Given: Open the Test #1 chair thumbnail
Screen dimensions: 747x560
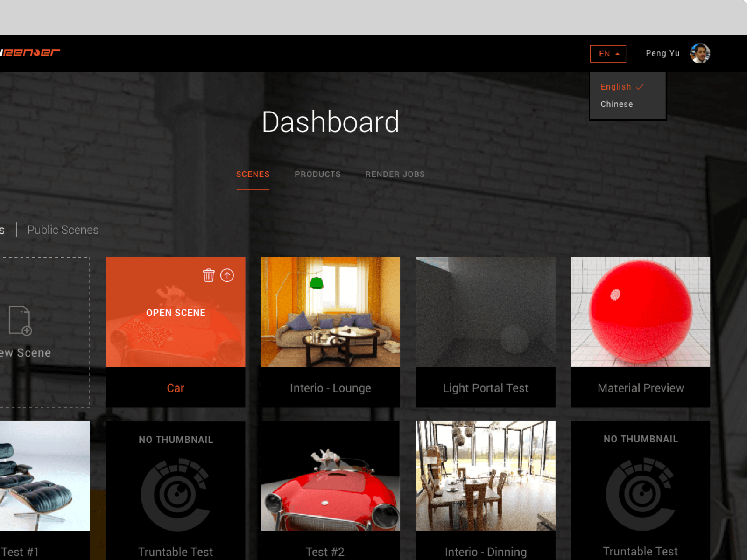Looking at the screenshot, I should click(45, 476).
